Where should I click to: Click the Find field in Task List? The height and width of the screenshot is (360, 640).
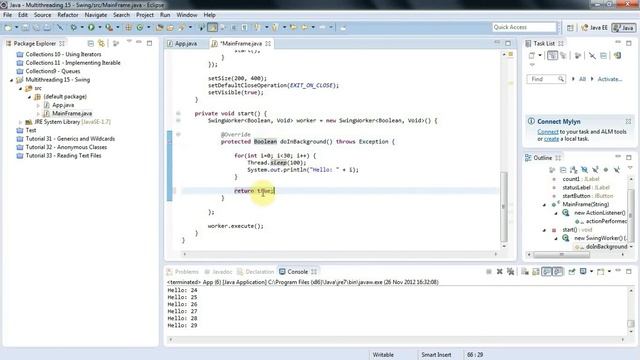click(x=546, y=79)
